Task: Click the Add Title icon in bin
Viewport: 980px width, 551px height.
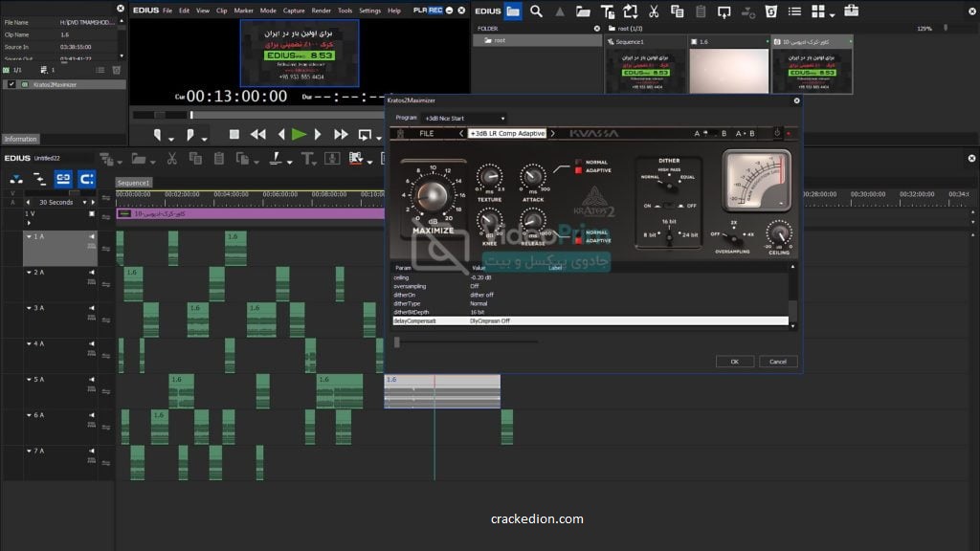Action: 607,11
